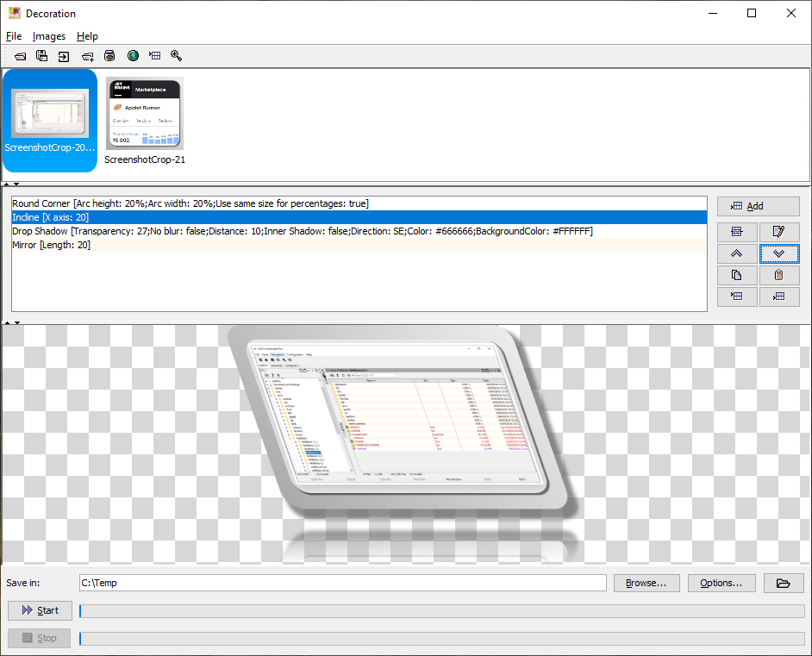Click the edit decoration pencil button
Viewport: 812px width, 656px height.
click(779, 232)
